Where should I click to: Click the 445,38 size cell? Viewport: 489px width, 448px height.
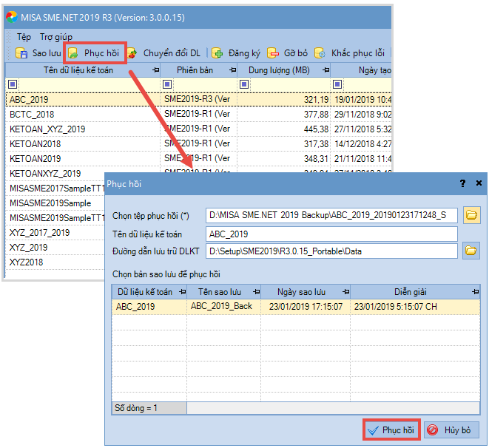point(284,129)
